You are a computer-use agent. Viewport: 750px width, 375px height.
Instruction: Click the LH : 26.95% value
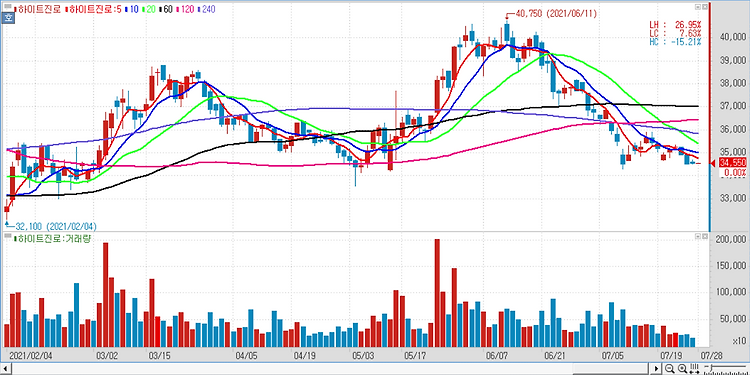tap(675, 25)
